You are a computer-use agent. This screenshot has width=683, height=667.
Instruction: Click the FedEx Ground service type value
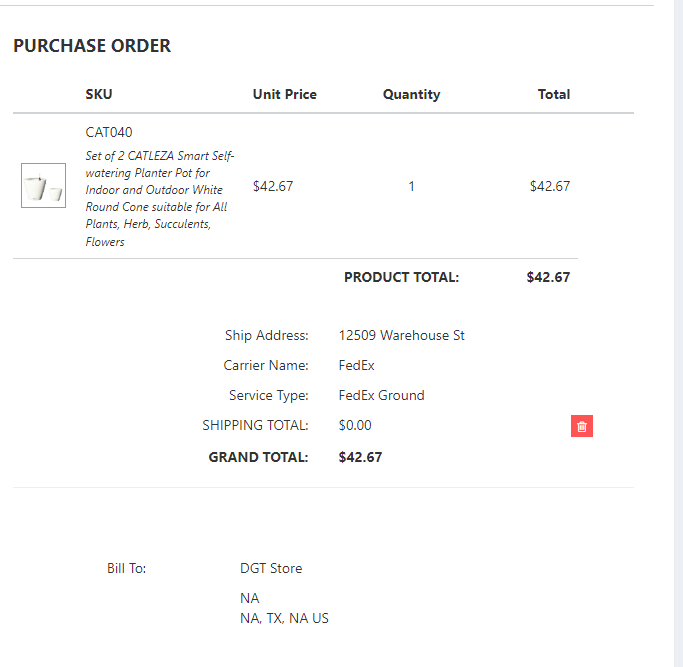coord(381,395)
